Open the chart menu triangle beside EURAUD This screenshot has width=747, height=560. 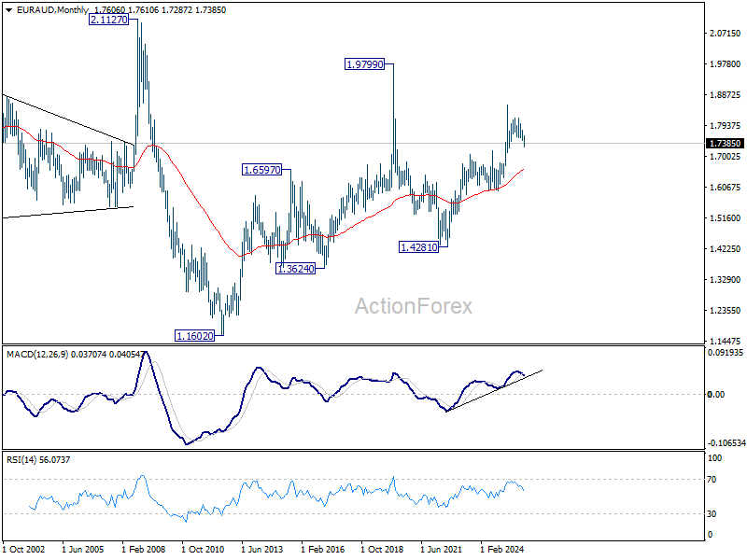pos(8,10)
